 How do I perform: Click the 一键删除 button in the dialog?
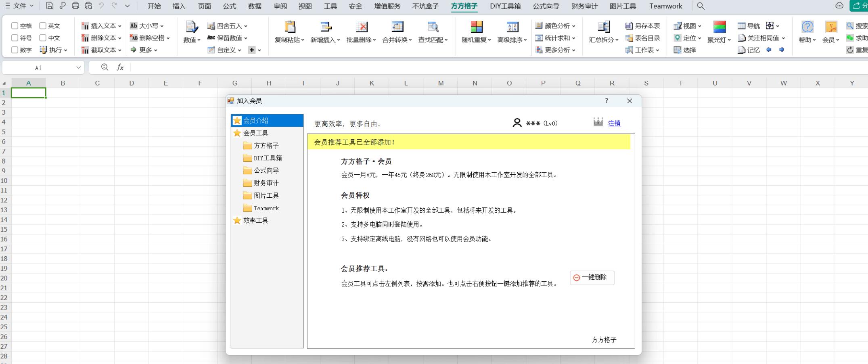[x=592, y=278]
